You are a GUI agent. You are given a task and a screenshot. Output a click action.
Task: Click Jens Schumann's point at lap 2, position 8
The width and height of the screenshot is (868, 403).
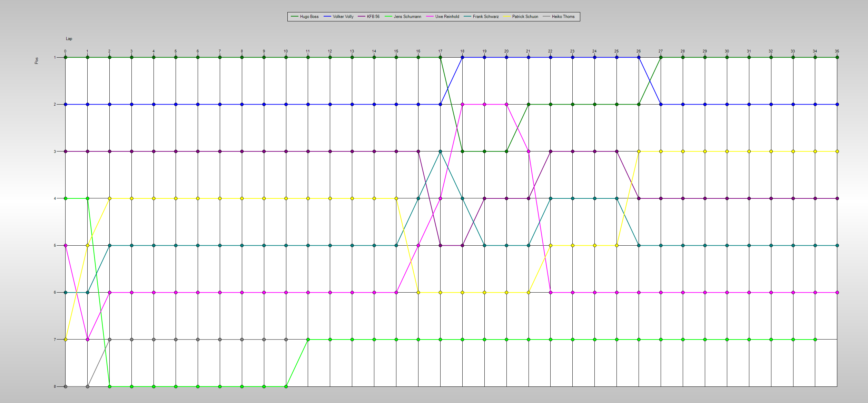pos(110,386)
